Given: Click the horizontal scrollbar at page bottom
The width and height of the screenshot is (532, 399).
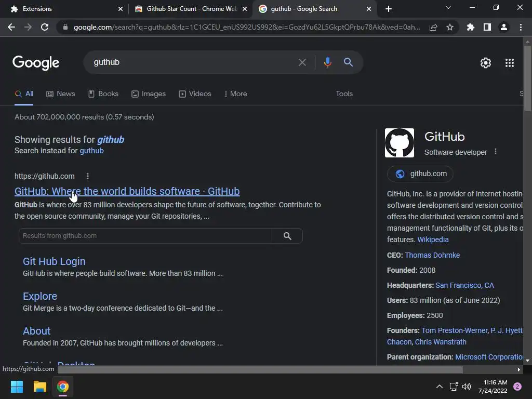Looking at the screenshot, I should [x=260, y=369].
